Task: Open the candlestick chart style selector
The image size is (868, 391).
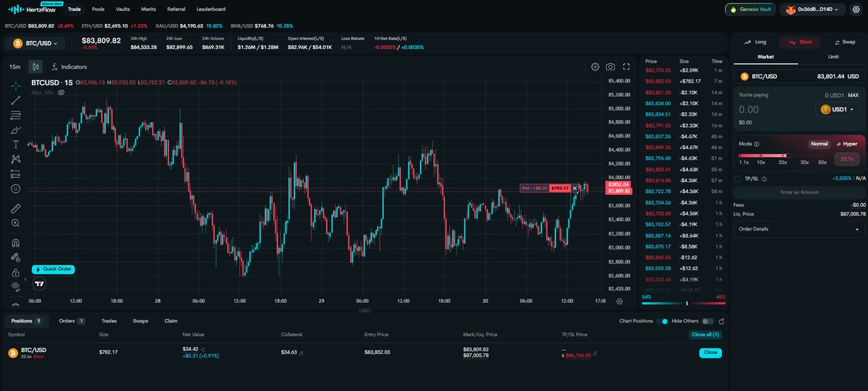Action: (35, 66)
